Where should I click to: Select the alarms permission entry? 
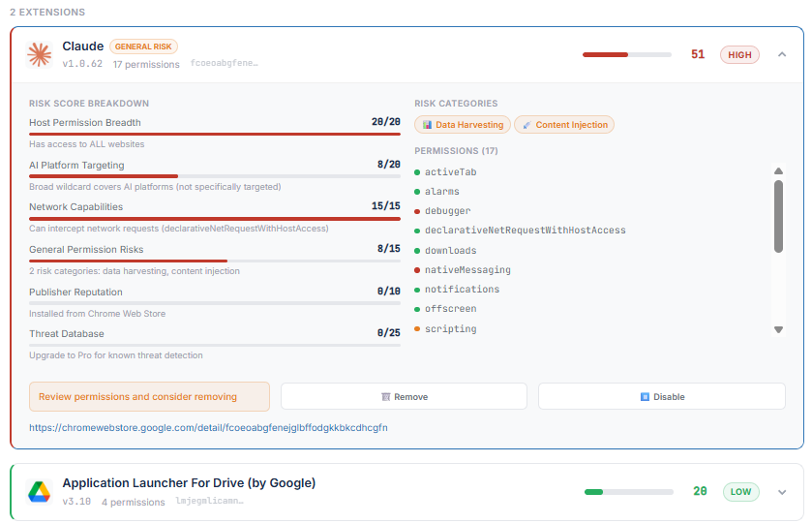(437, 192)
